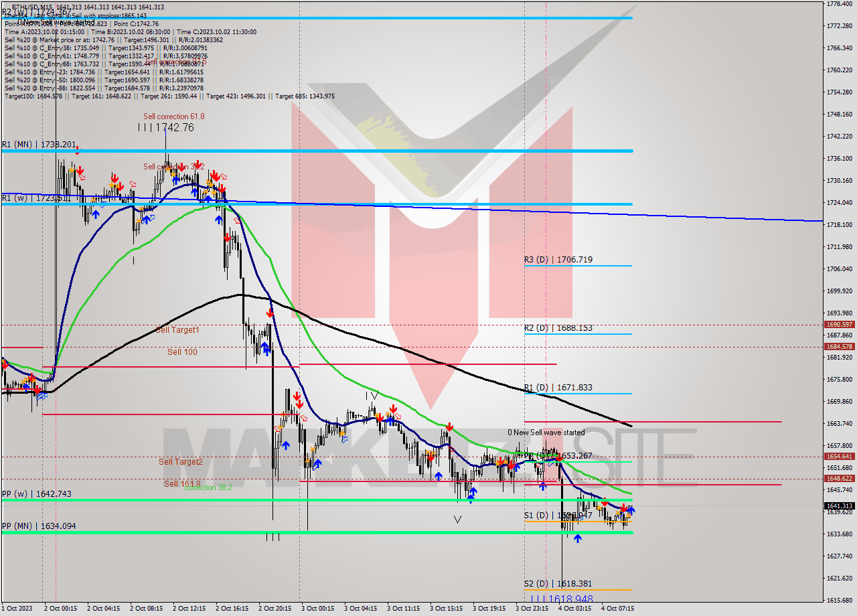Click the 'PP (MN) | 1634.094' pivot label

(38, 526)
